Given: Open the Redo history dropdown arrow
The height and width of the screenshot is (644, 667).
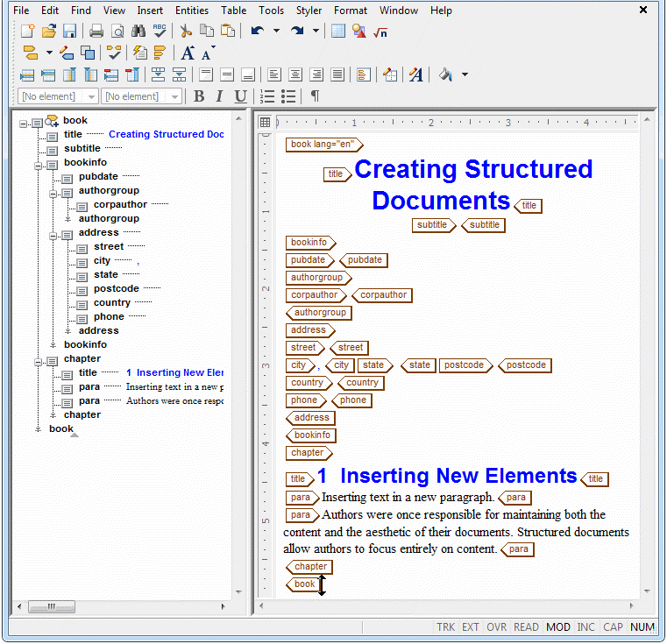Looking at the screenshot, I should 316,31.
